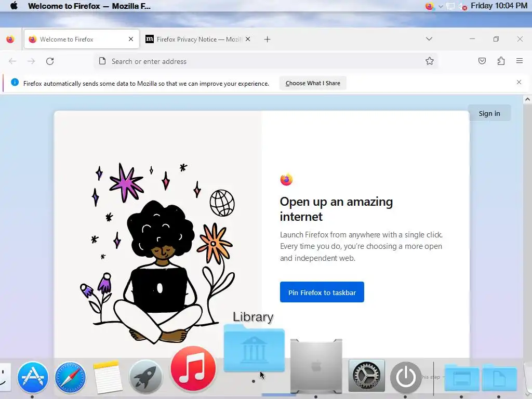This screenshot has height=399, width=532.
Task: Click the Firefox logo above the heading
Action: 286,179
